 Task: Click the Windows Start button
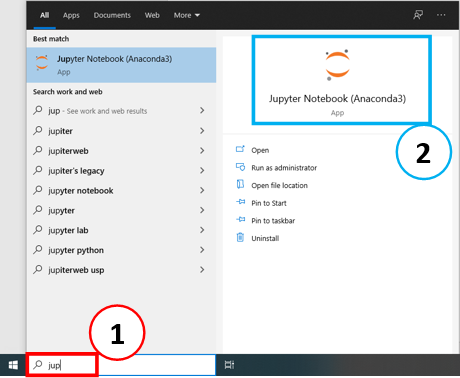13,365
